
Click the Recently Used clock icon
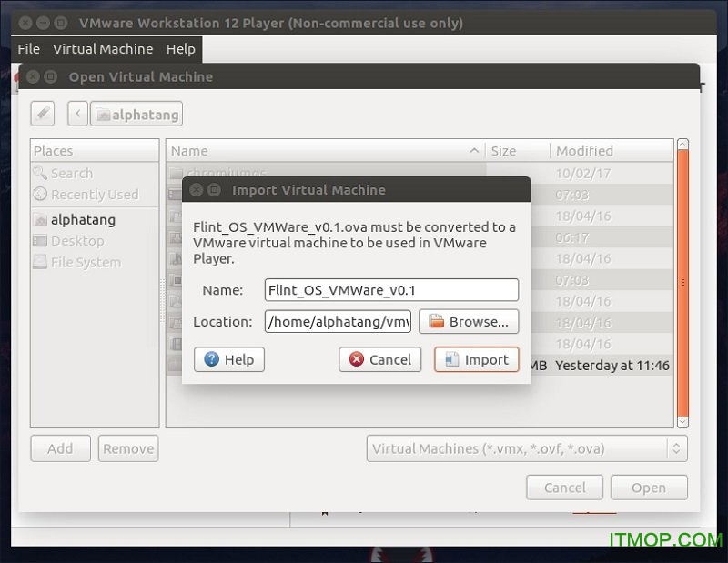coord(40,194)
